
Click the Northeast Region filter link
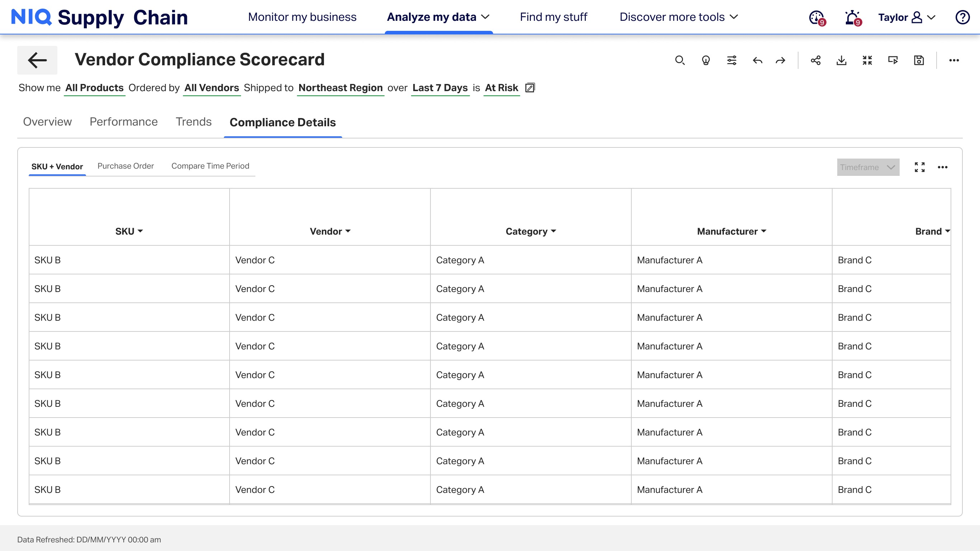[x=340, y=88]
